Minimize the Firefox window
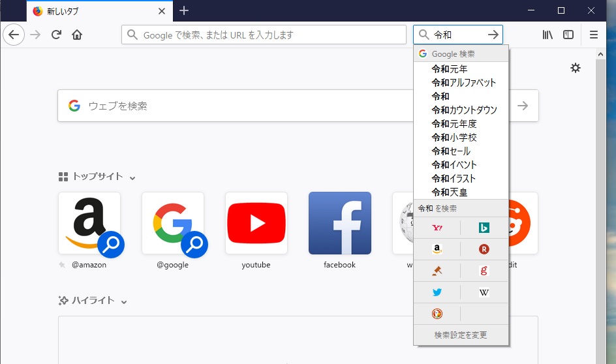 pos(531,10)
